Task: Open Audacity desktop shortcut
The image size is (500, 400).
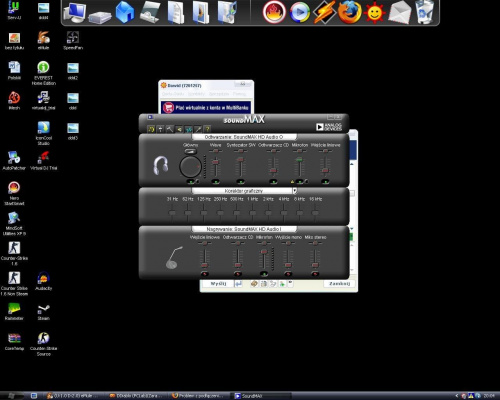Action: 44,281
